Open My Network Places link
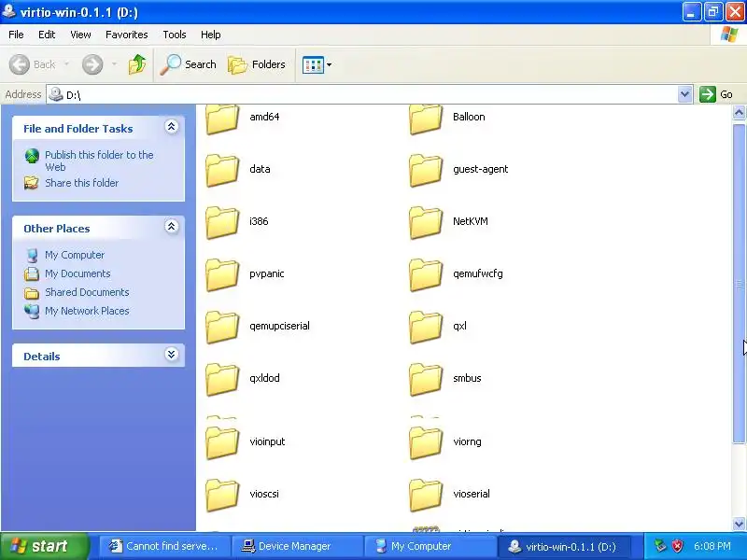747x560 pixels. pyautogui.click(x=87, y=311)
